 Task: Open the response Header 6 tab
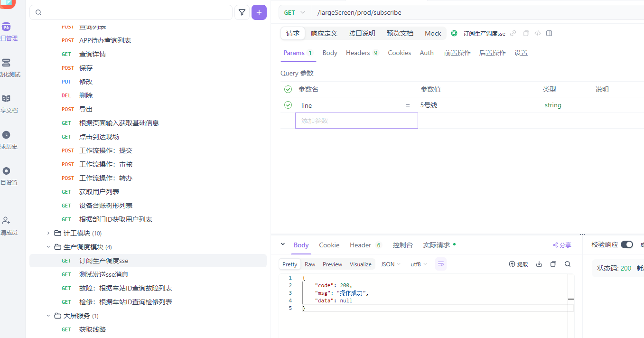(x=365, y=245)
